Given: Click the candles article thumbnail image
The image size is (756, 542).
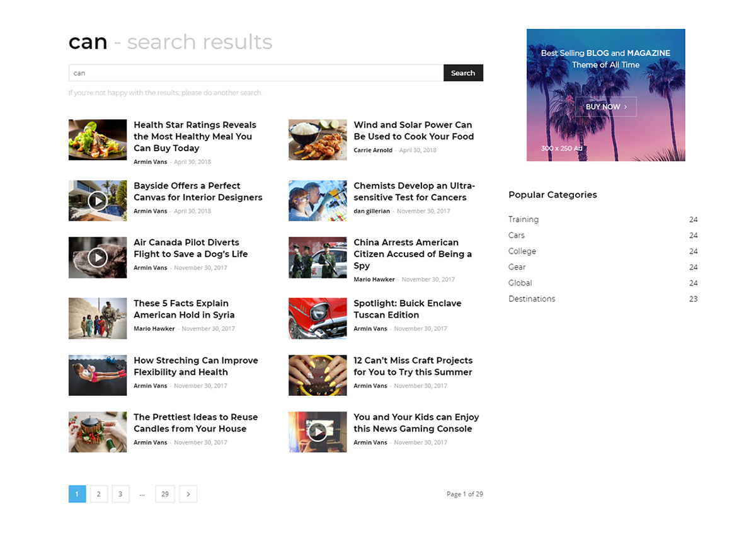Looking at the screenshot, I should [x=98, y=432].
